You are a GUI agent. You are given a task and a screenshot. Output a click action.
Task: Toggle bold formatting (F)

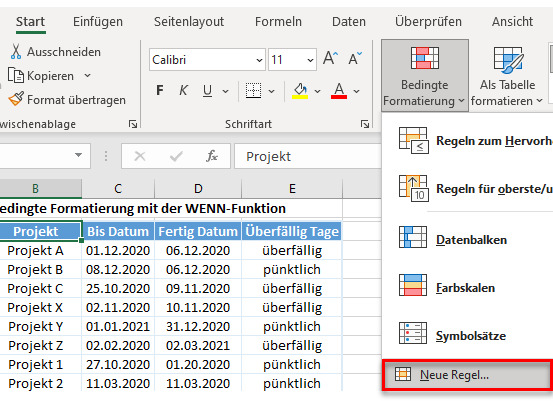[160, 91]
